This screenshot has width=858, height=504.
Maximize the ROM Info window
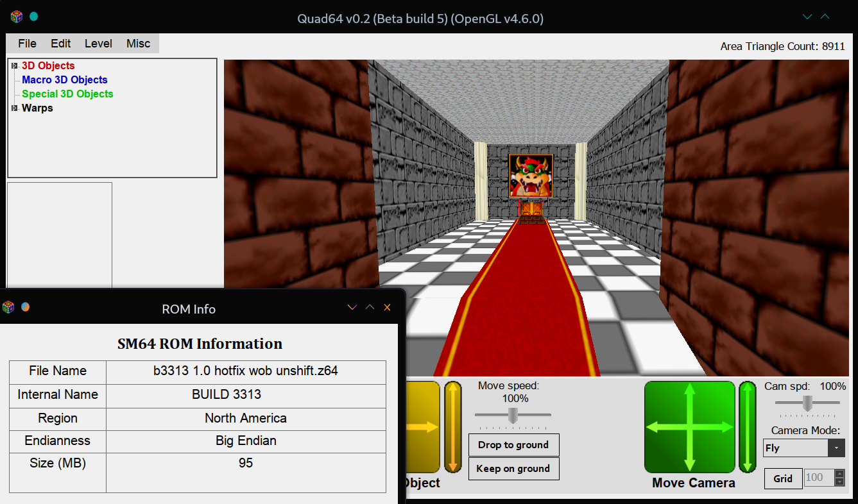(370, 308)
